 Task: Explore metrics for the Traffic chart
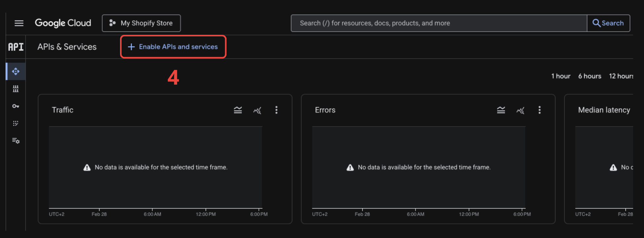[x=257, y=110]
